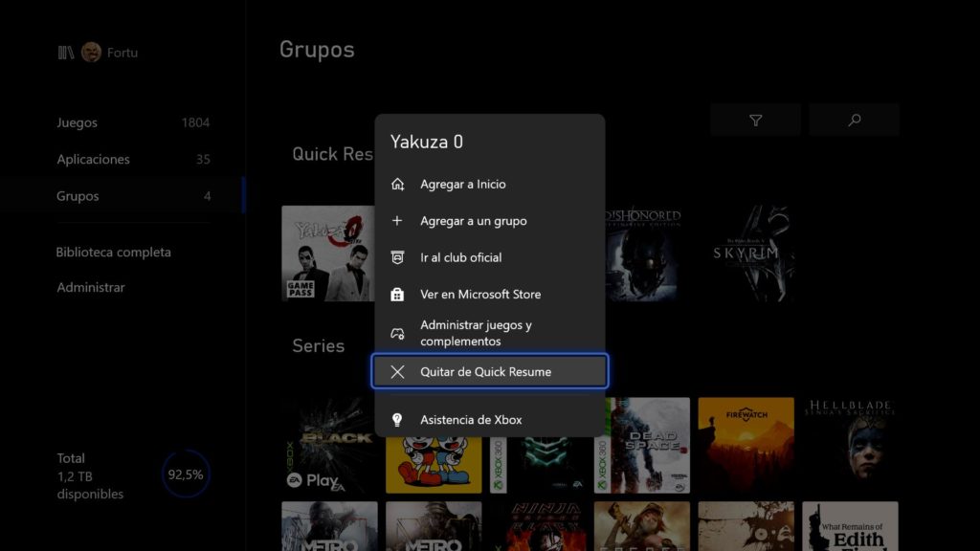Click the Yakuza 0 menu title
The width and height of the screenshot is (980, 551).
(x=427, y=142)
